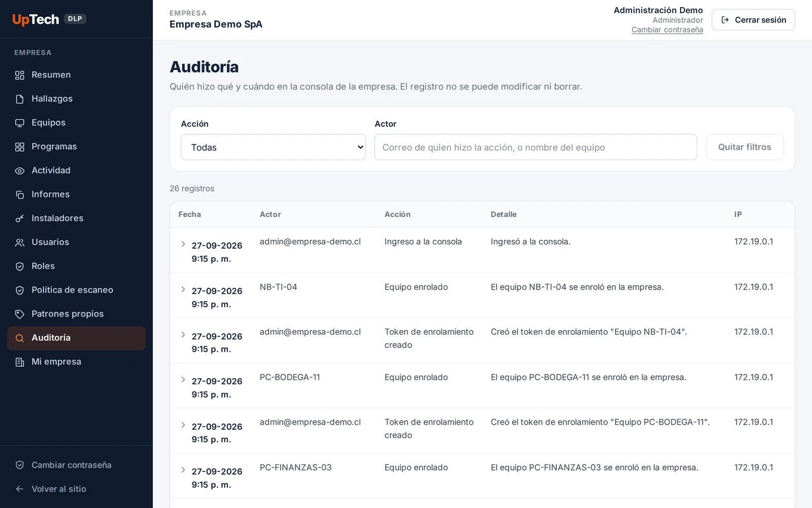The image size is (812, 508).
Task: Click the Actividad eye icon
Action: pyautogui.click(x=20, y=171)
